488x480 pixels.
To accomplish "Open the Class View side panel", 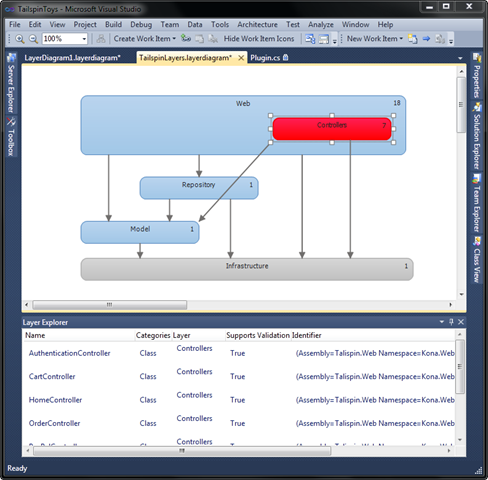I will pyautogui.click(x=477, y=260).
